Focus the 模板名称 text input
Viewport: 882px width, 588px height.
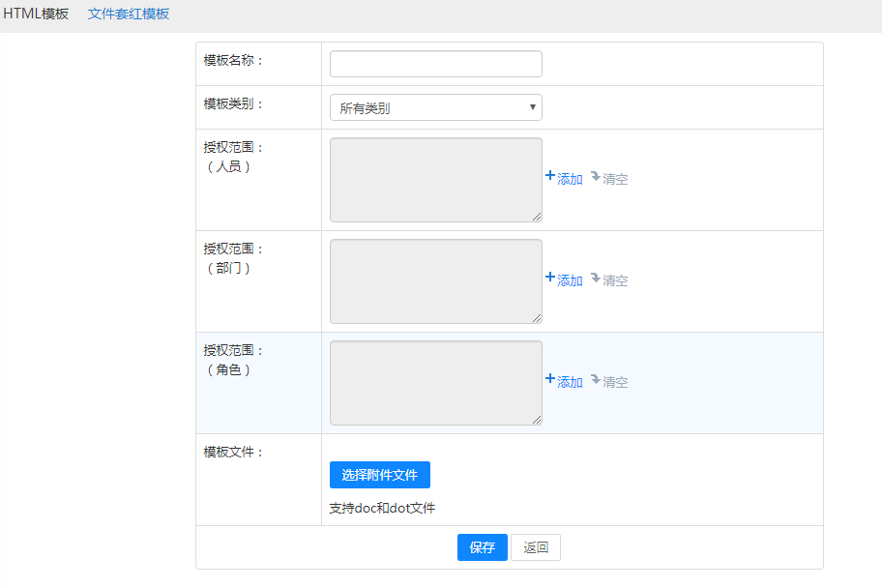(435, 64)
